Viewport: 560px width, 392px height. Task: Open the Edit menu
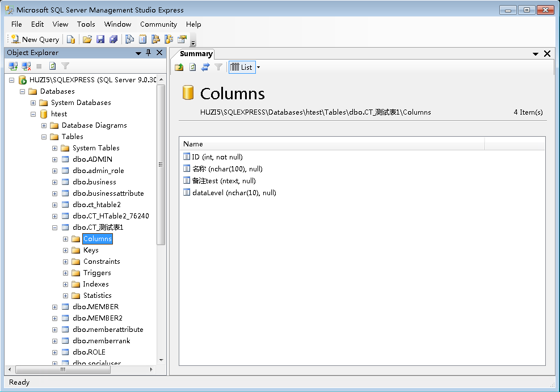(x=37, y=24)
